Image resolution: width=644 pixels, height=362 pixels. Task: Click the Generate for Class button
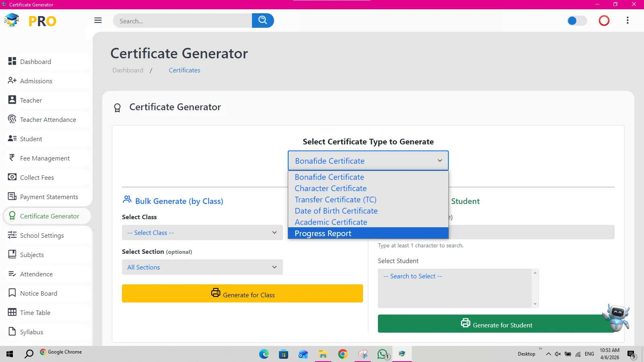[242, 294]
